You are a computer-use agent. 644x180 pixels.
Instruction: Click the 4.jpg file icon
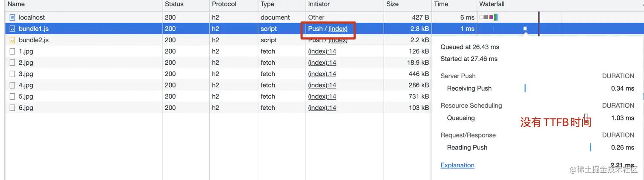[x=12, y=85]
